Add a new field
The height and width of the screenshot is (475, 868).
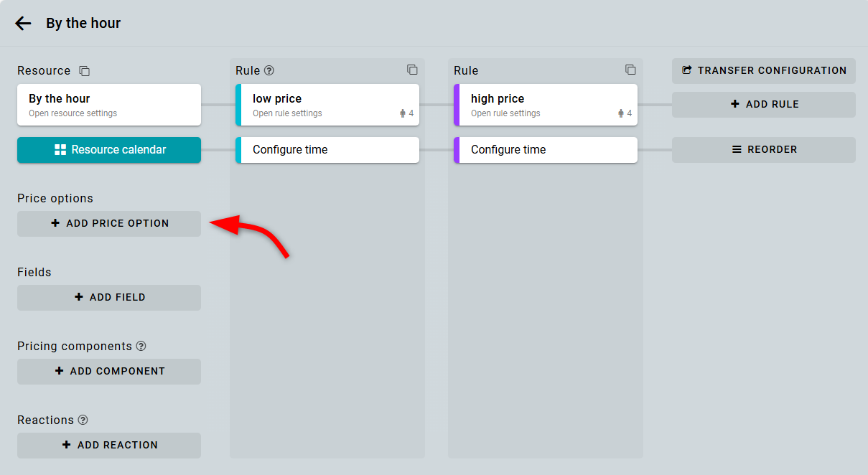click(109, 298)
